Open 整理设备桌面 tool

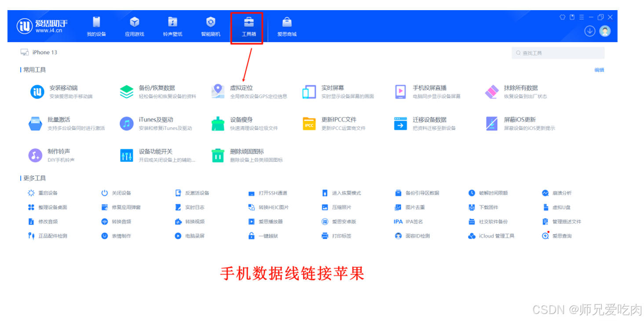coord(48,207)
